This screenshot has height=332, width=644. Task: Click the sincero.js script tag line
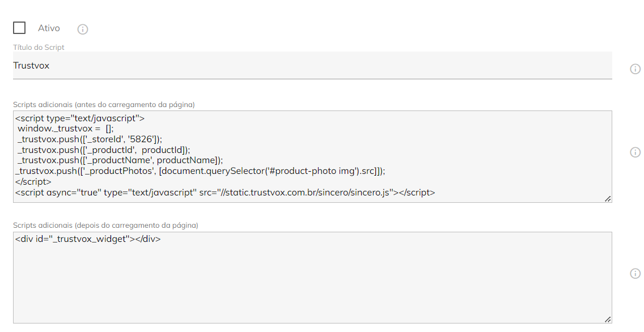click(225, 193)
